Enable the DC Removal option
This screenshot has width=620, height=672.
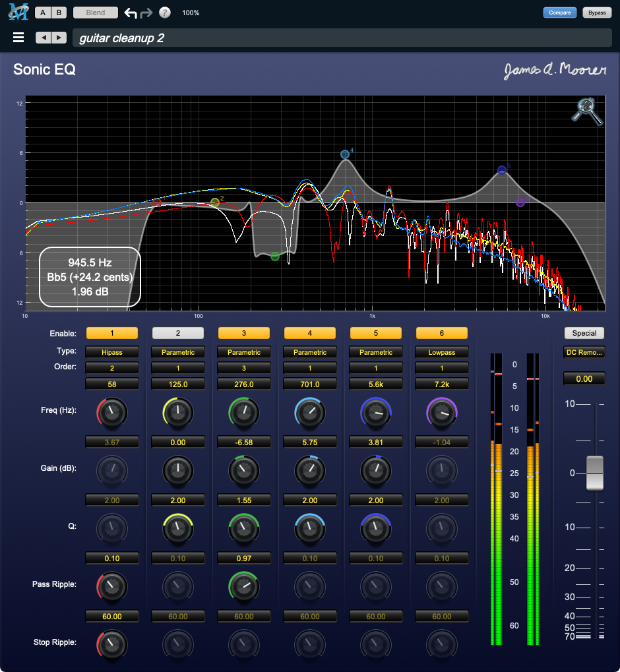point(584,351)
